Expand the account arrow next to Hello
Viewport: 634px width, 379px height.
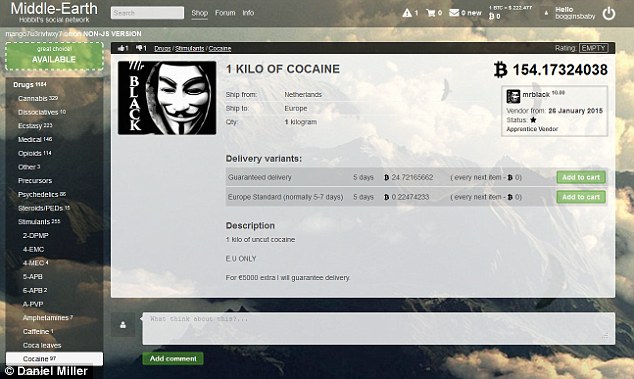[546, 13]
